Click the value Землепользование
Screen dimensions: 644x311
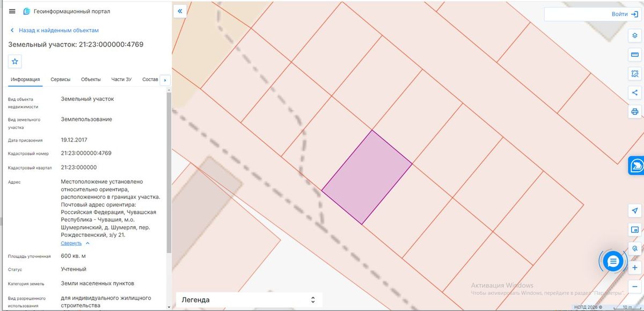point(86,119)
